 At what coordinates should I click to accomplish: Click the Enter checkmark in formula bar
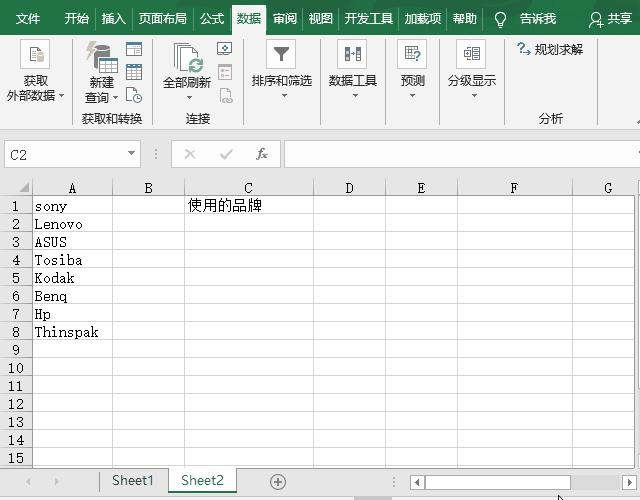226,154
